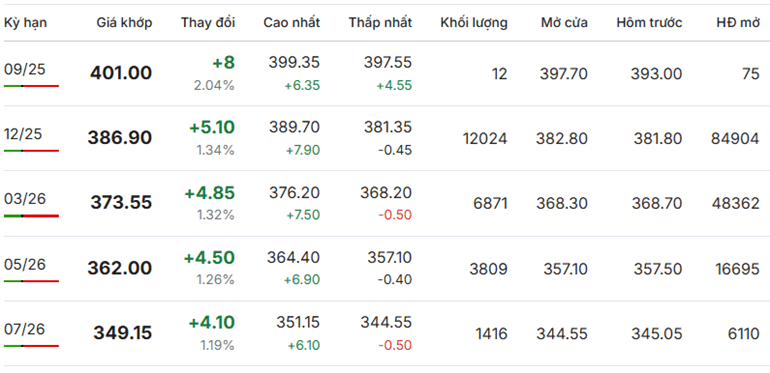
Task: Click the +8 change value
Action: 223,63
